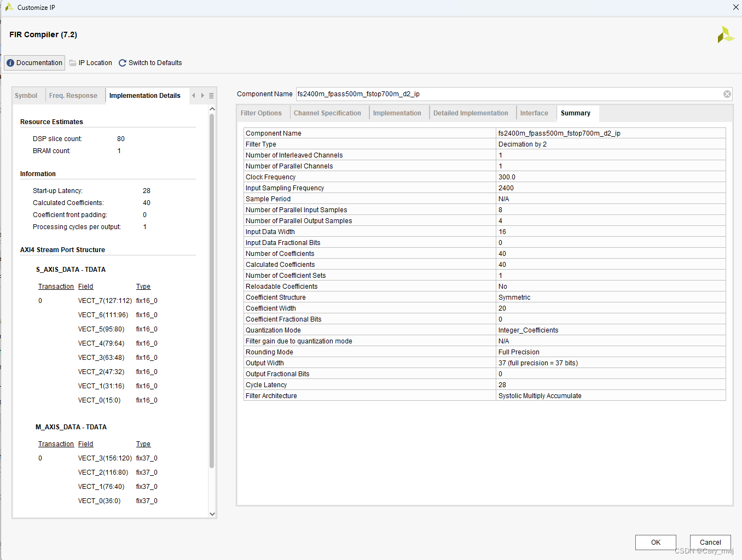The width and height of the screenshot is (742, 560).
Task: Click the Xilinx logo in the header
Action: (x=726, y=35)
